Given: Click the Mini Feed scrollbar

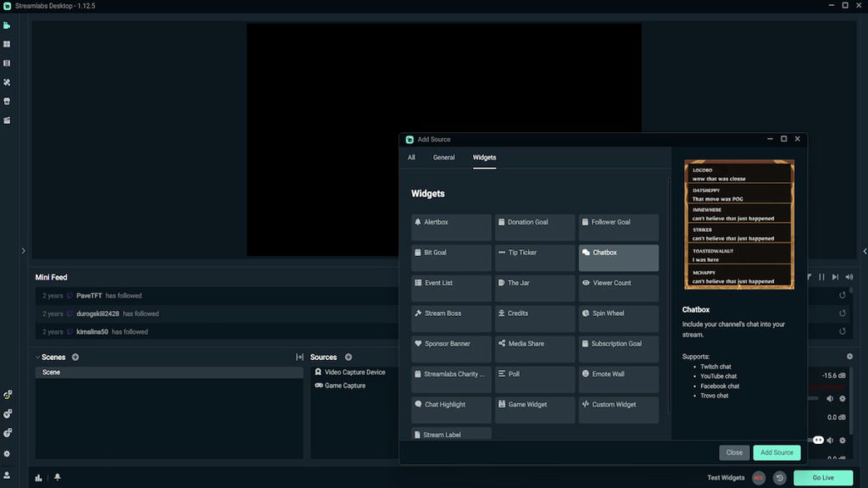Looking at the screenshot, I should 851,291.
